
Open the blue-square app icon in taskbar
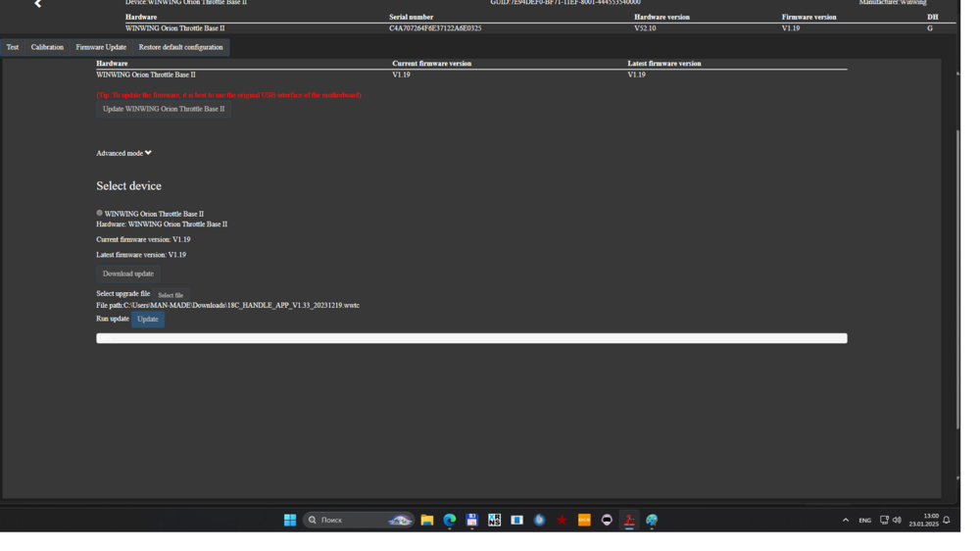tap(516, 521)
